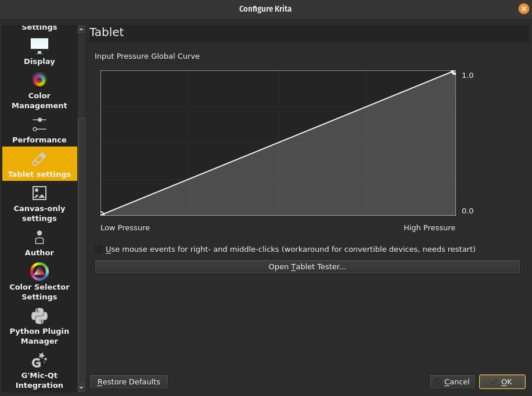Select the Color Management wheel icon
This screenshot has height=396, width=532.
[x=39, y=80]
